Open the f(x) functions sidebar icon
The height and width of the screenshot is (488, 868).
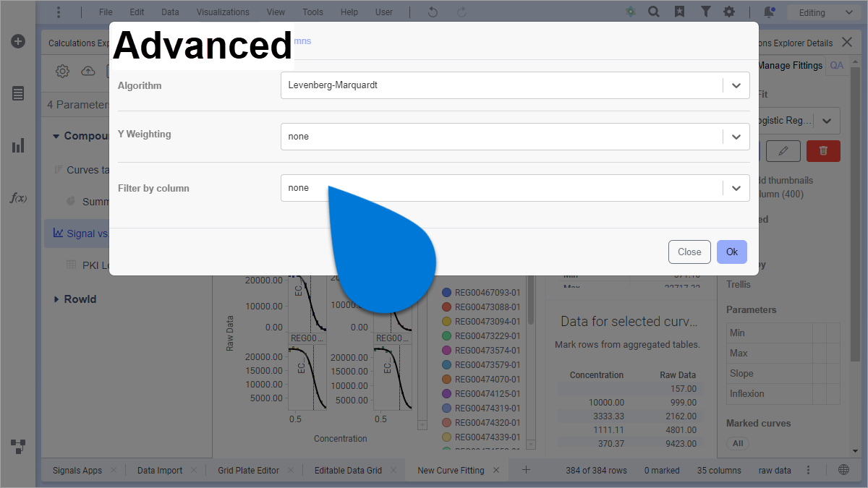click(18, 197)
